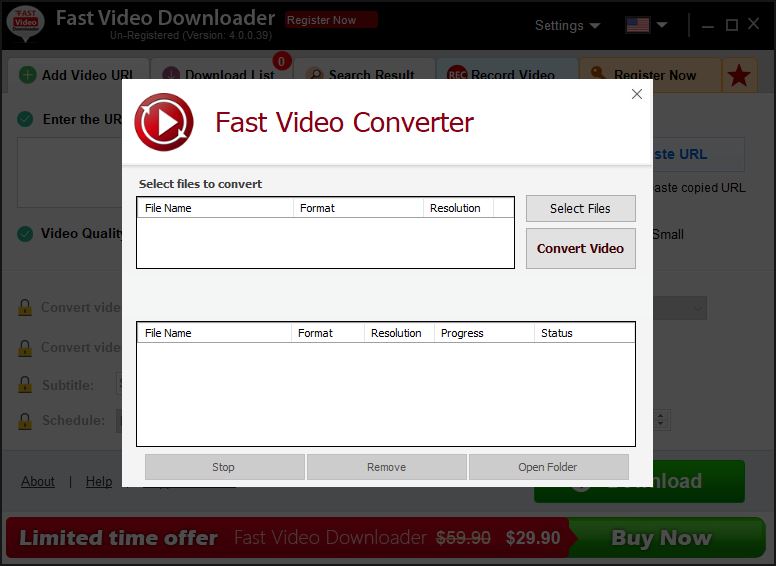Click the schedule time spinner arrows

click(661, 420)
